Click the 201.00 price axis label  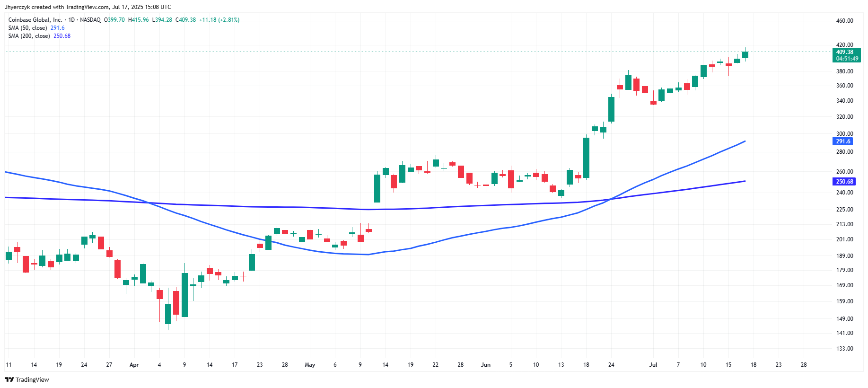pos(844,239)
